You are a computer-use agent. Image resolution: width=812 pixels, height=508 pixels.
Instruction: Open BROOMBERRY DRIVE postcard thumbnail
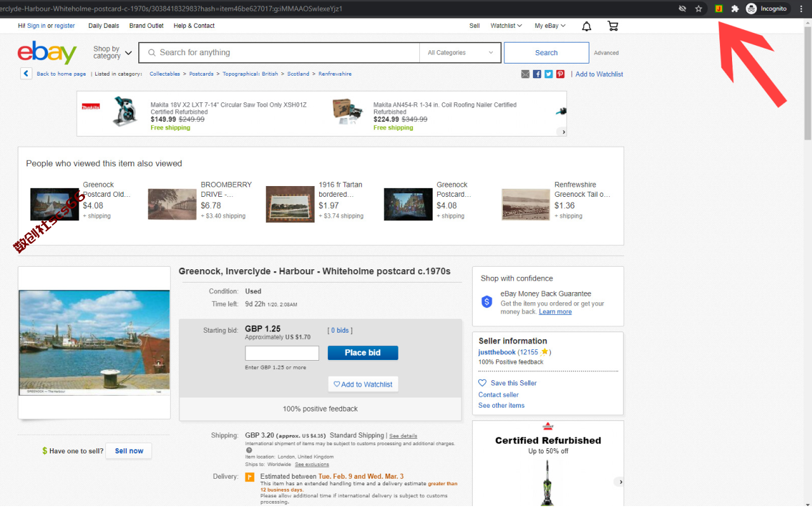[x=172, y=204]
